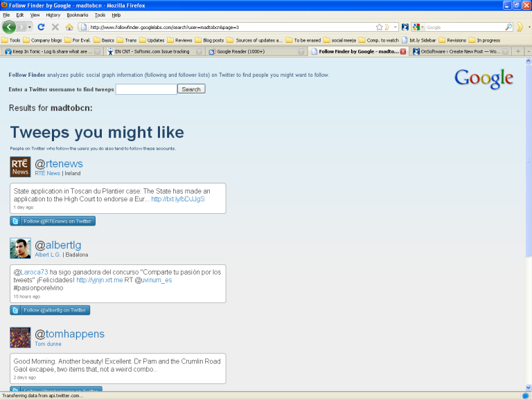Screen dimensions: 532x400
Task: Open the View menu
Action: pyautogui.click(x=35, y=15)
